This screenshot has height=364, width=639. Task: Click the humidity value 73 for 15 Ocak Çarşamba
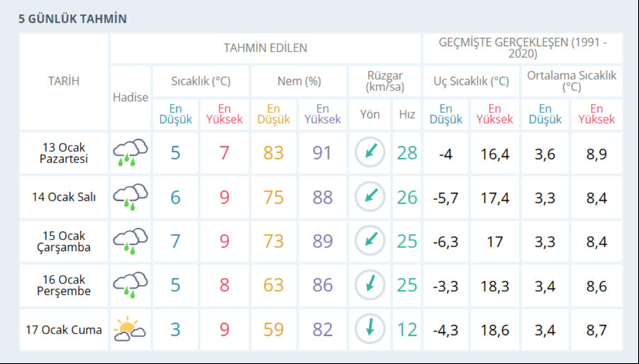[273, 241]
